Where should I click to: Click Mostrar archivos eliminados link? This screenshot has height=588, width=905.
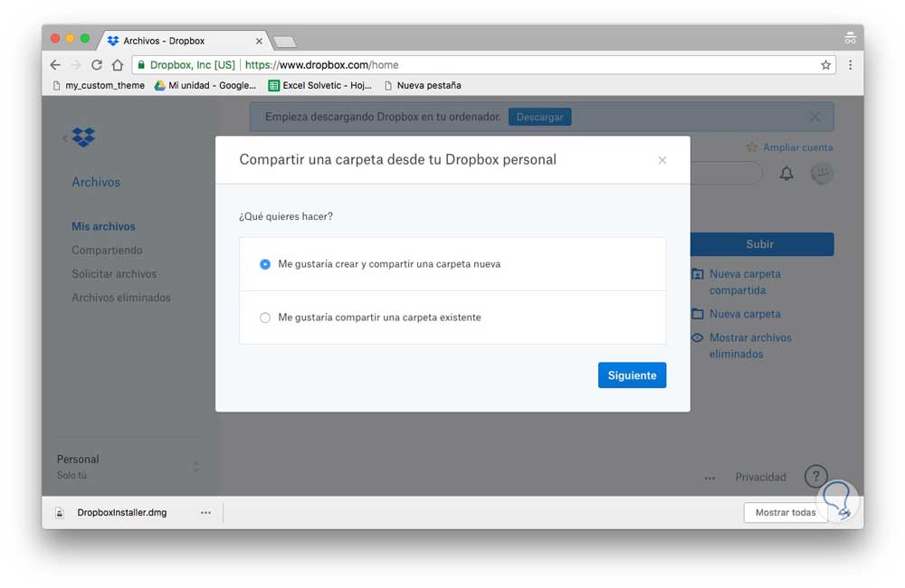click(x=750, y=346)
